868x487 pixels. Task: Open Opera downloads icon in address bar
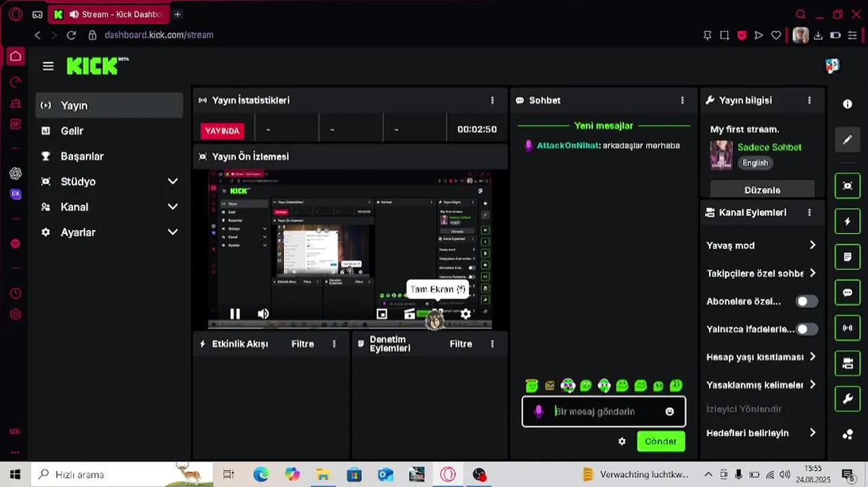tap(819, 35)
